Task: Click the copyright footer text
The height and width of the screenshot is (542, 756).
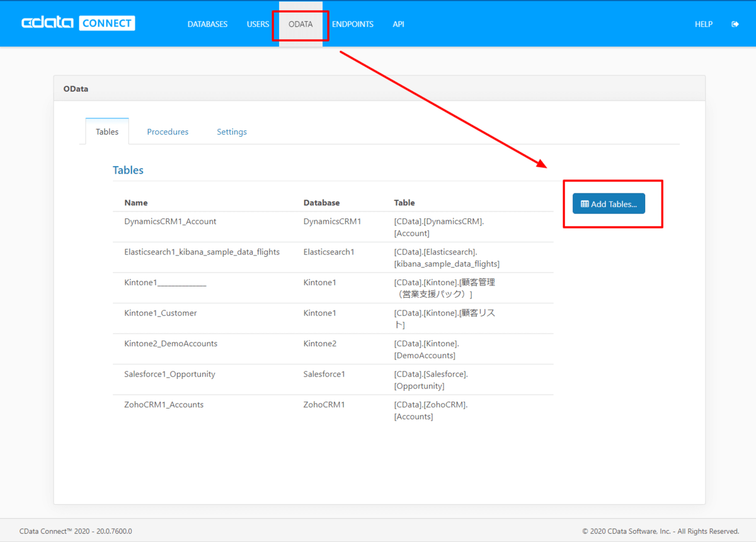Action: (661, 531)
